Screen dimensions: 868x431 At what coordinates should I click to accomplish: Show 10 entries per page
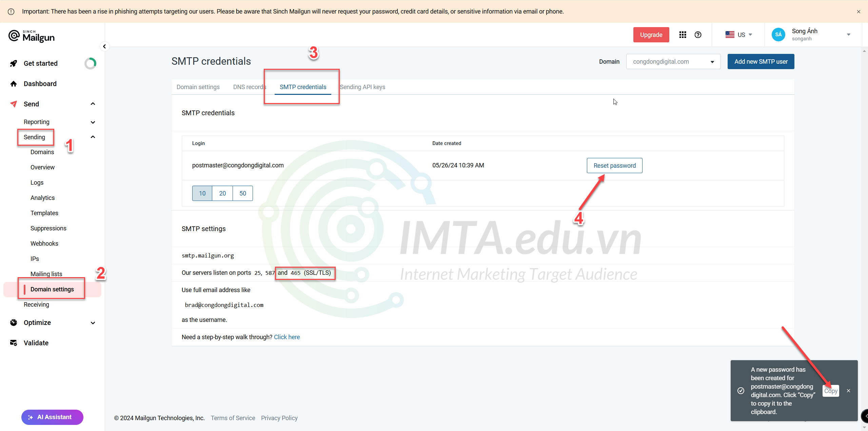tap(202, 193)
